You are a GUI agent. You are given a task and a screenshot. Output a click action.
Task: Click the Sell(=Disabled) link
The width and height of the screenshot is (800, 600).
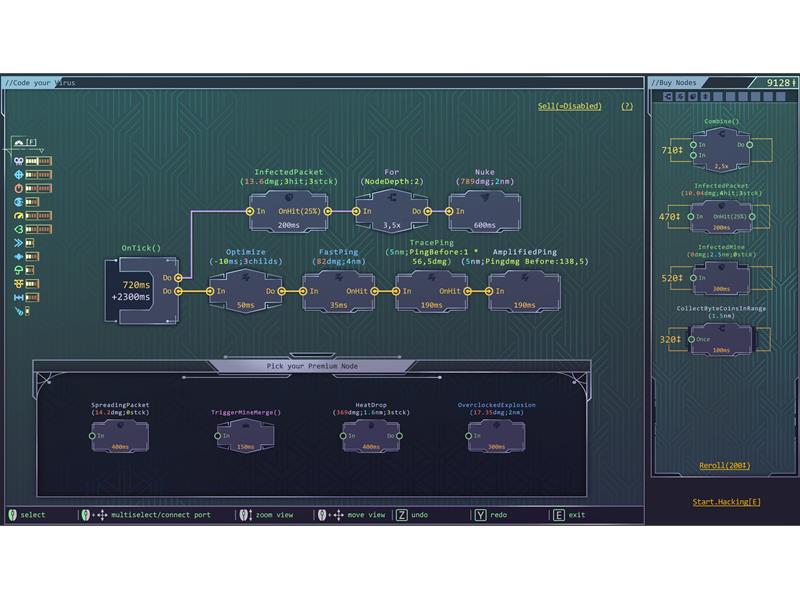[570, 106]
